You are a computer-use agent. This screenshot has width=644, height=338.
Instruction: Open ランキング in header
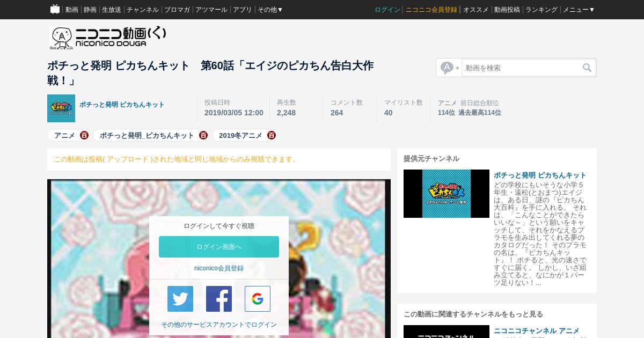coord(541,10)
